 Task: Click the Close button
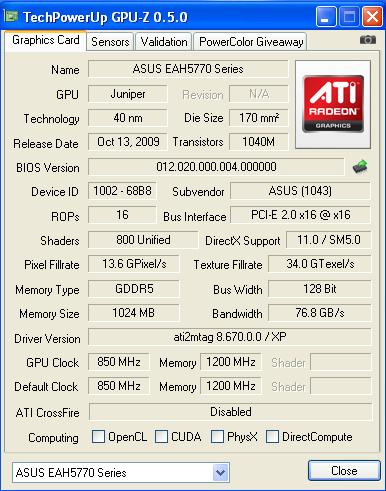pyautogui.click(x=344, y=471)
